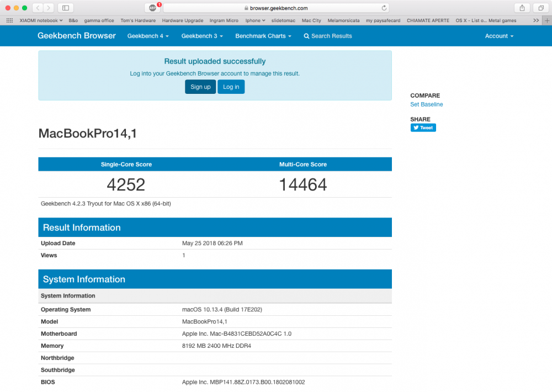
Task: Open the Geekbench 4 dropdown menu
Action: coord(148,36)
